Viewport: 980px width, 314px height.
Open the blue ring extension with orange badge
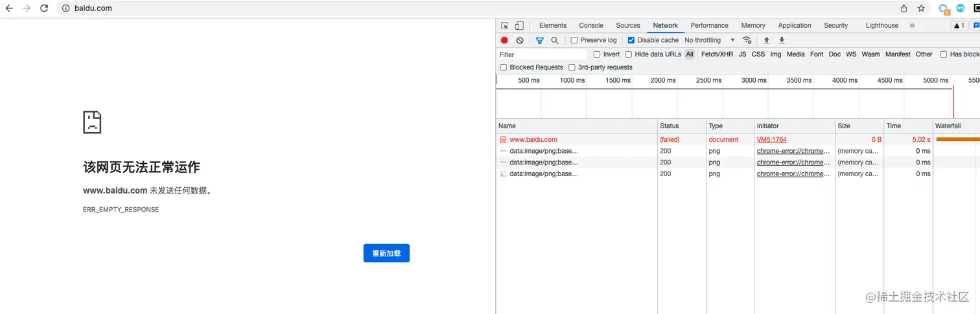tap(944, 9)
